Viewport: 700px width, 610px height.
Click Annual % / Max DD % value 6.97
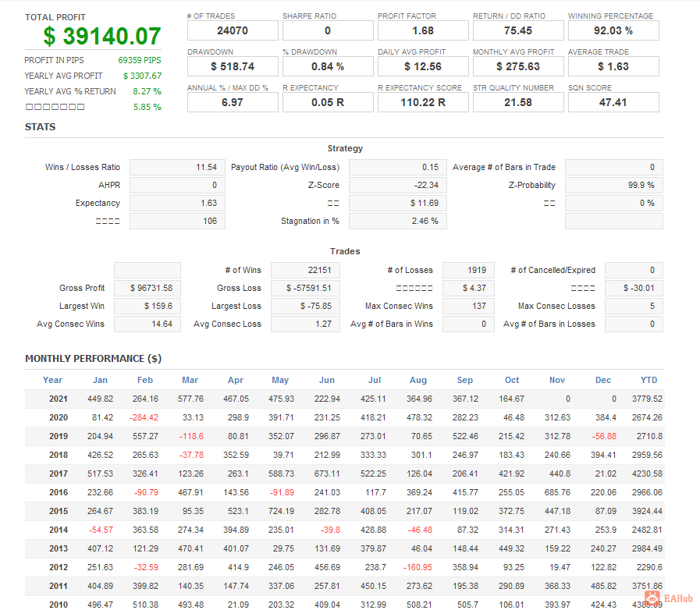[233, 102]
